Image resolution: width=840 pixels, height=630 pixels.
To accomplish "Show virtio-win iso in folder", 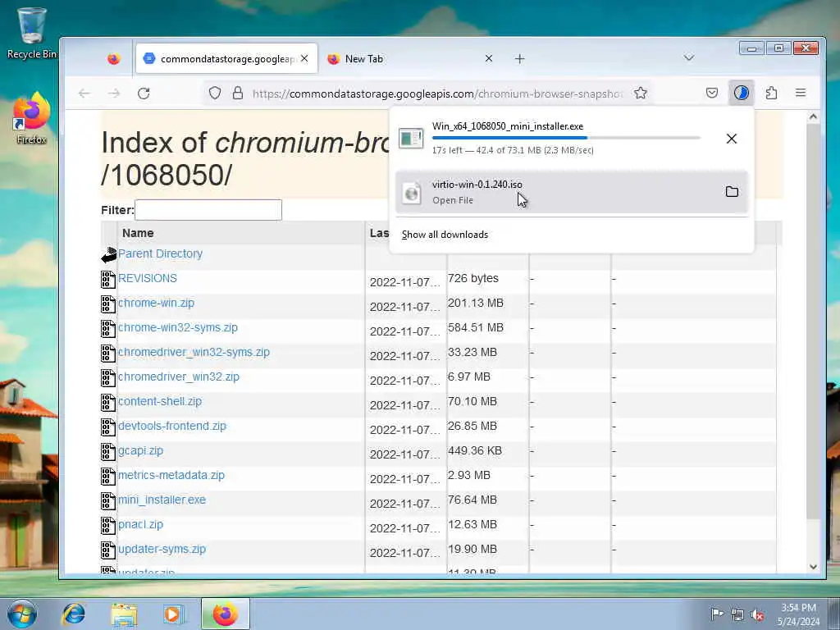I will point(732,192).
